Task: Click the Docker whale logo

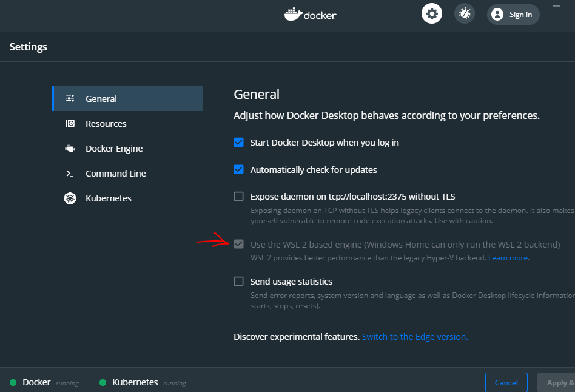Action: click(x=293, y=14)
